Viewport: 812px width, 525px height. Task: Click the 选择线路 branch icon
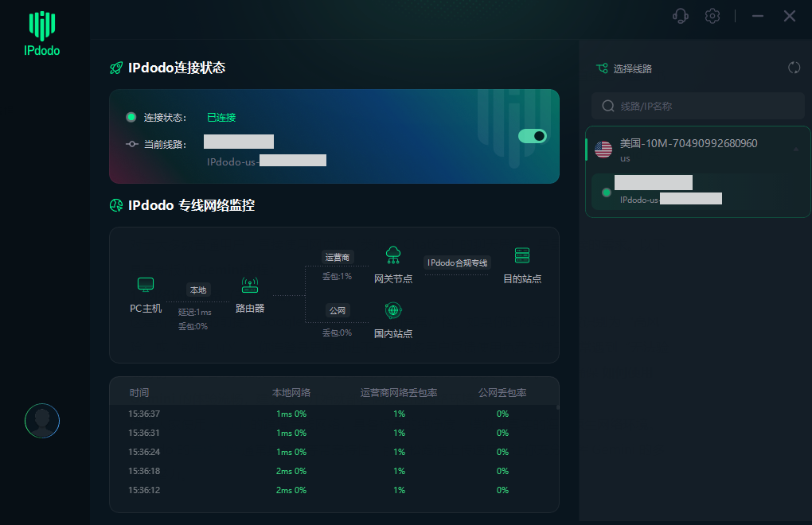601,68
